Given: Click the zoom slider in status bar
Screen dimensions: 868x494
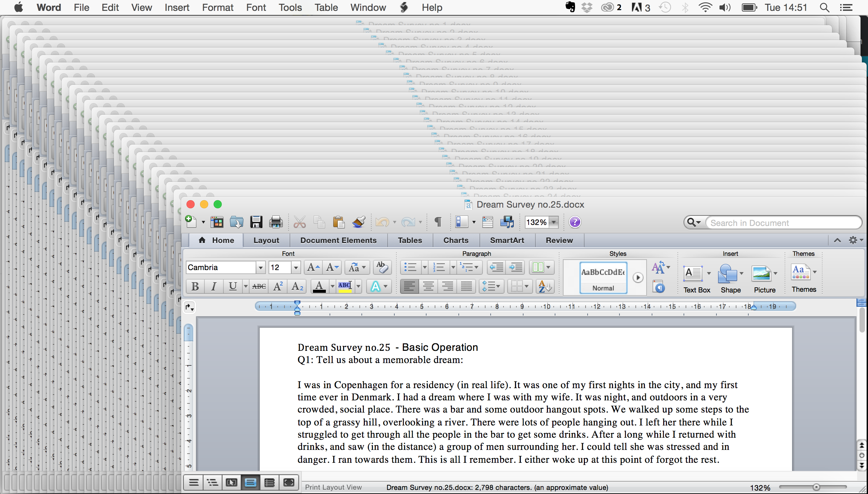Looking at the screenshot, I should [816, 487].
